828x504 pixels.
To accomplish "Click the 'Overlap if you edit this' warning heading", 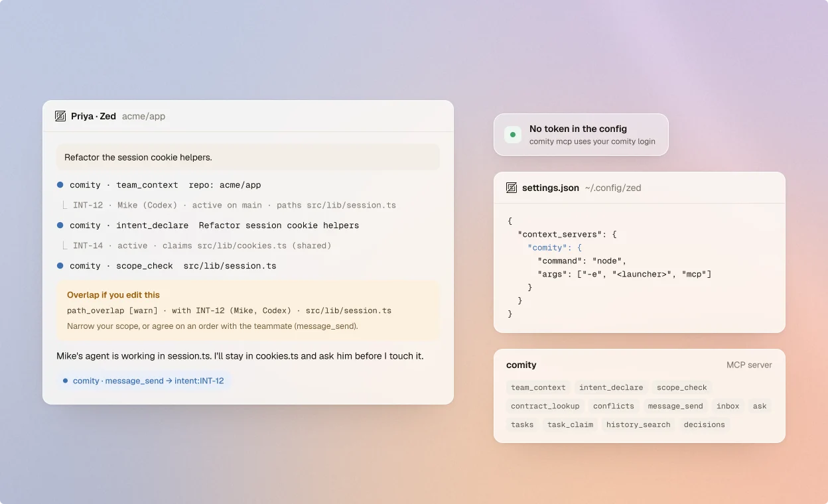I will (x=113, y=295).
